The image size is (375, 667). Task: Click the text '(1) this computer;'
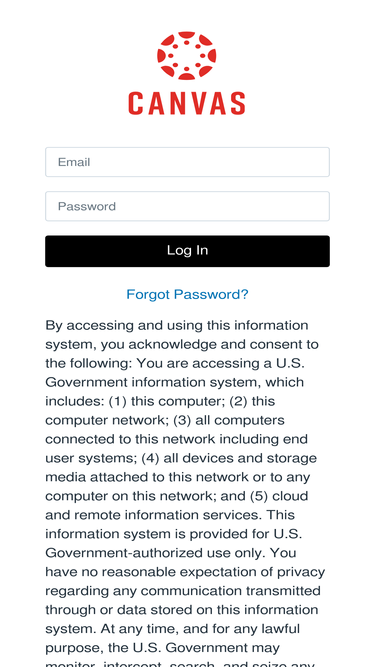point(168,402)
